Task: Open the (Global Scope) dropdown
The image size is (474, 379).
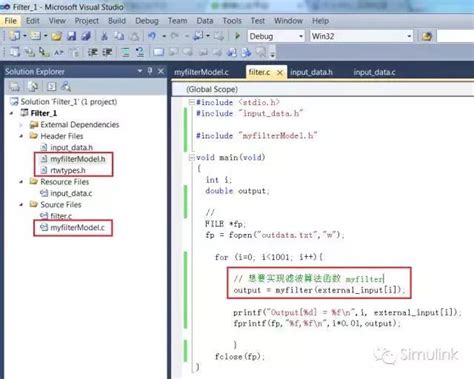Action: [x=323, y=89]
